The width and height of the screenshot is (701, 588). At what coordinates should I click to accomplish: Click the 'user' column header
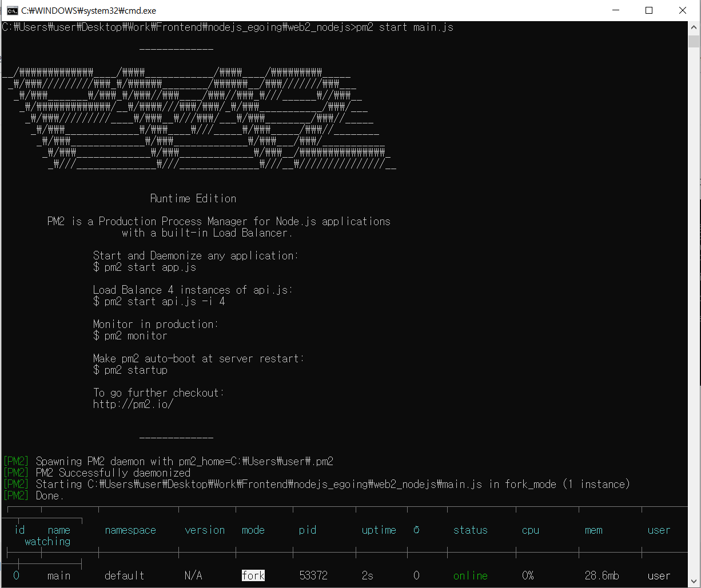659,530
